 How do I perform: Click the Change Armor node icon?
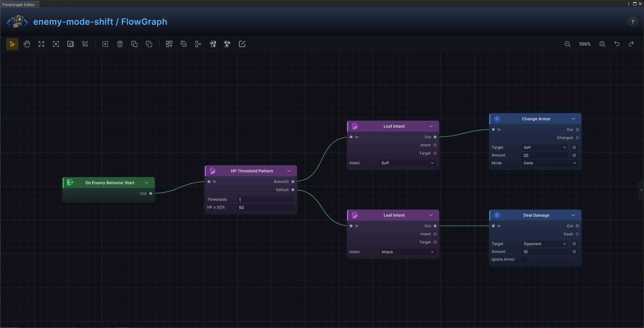click(x=497, y=119)
